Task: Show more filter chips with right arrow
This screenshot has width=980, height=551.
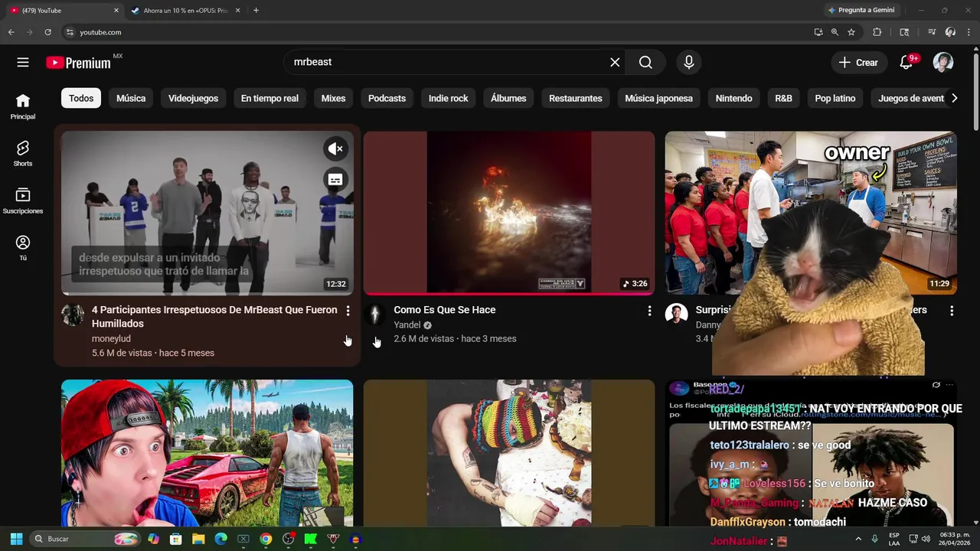Action: tap(954, 98)
